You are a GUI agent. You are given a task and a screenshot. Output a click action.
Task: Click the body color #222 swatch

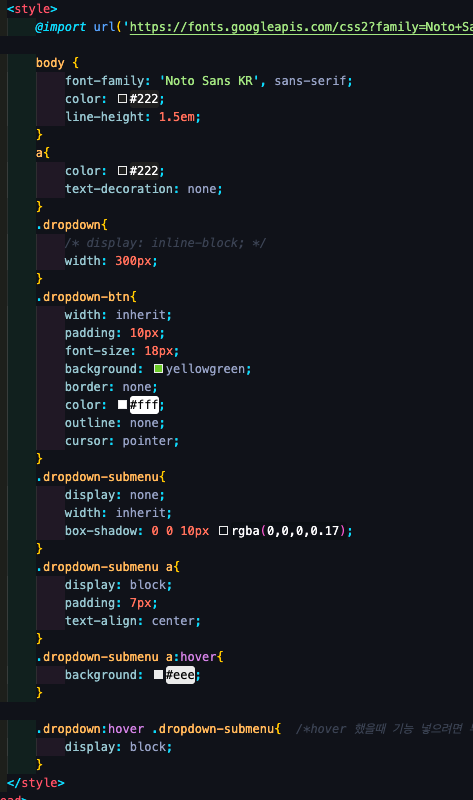(x=122, y=98)
